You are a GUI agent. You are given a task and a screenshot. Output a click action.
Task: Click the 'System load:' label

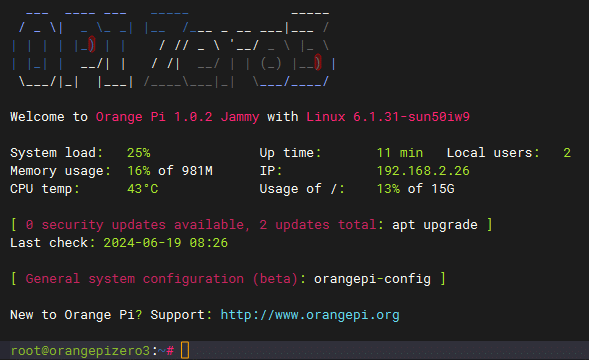(x=56, y=153)
